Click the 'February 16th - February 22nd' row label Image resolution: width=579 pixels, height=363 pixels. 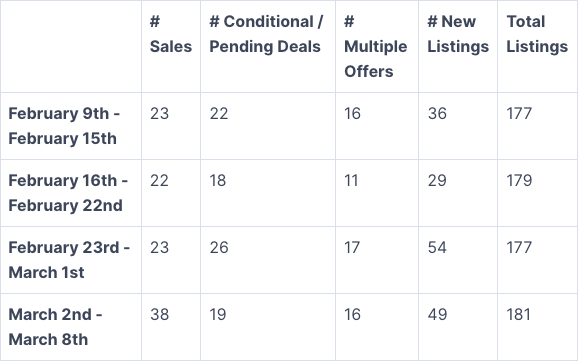pos(68,193)
